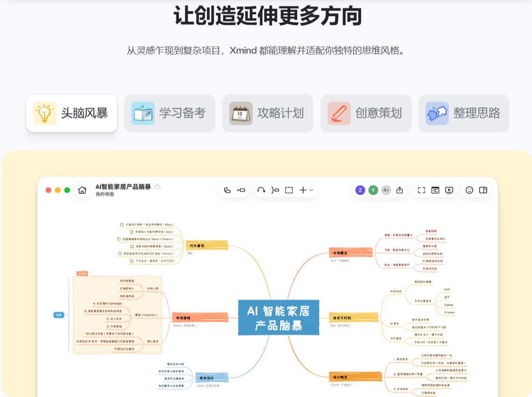Click the summary bracket icon
Image resolution: width=532 pixels, height=397 pixels.
[x=275, y=190]
